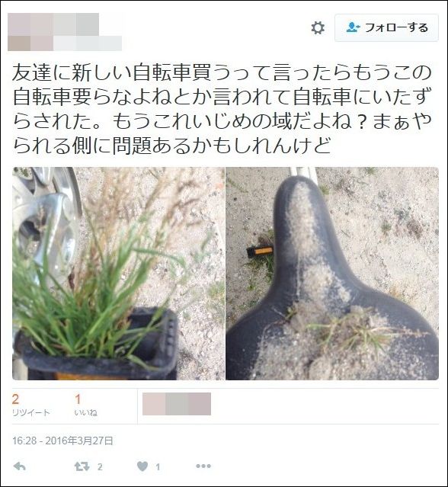Open the blurred profile avatar at top
Image resolution: width=448 pixels, height=487 pixels.
click(x=30, y=32)
